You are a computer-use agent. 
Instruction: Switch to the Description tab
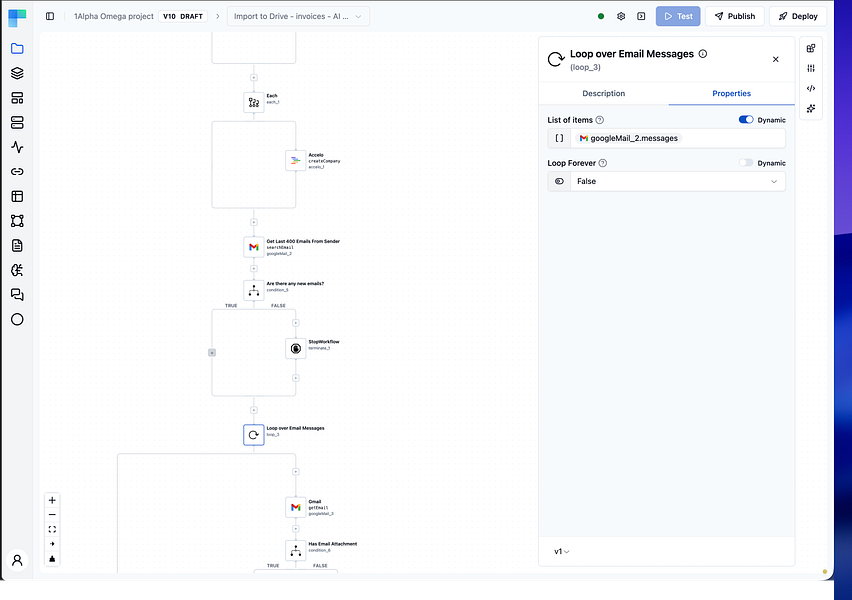[x=604, y=93]
